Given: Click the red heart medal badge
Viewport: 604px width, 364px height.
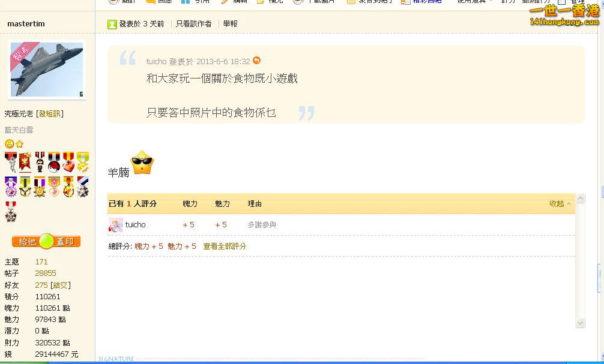Looking at the screenshot, I should (x=68, y=163).
